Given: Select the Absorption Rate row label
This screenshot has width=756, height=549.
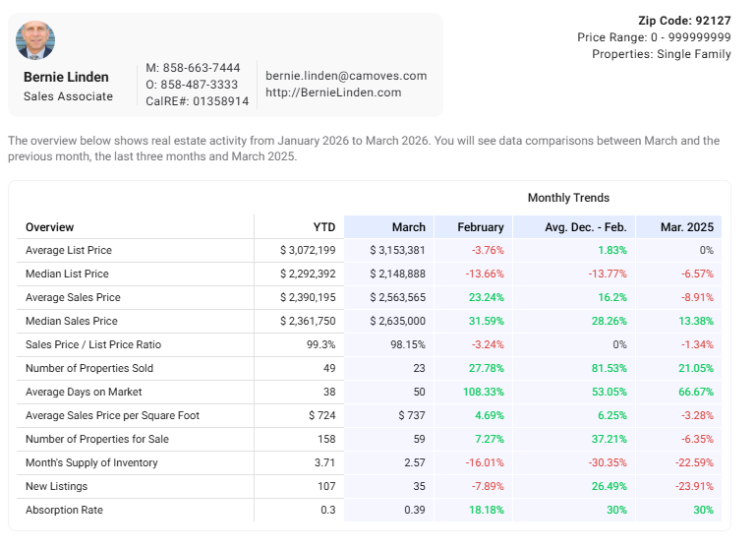Looking at the screenshot, I should 64,510.
